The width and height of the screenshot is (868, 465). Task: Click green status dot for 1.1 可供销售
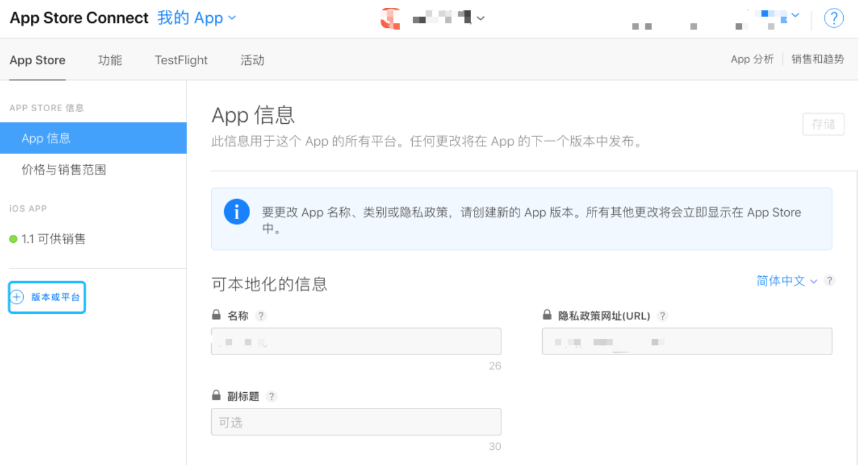pos(13,239)
